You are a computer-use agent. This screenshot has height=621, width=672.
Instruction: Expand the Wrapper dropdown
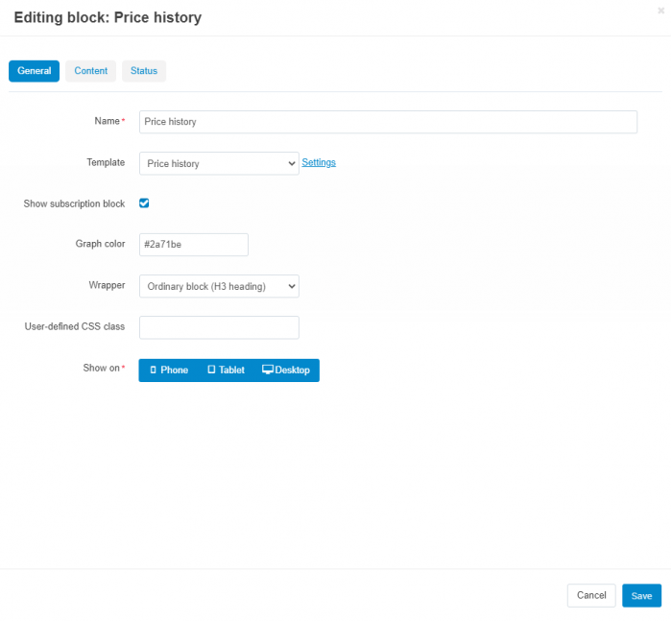(x=219, y=286)
